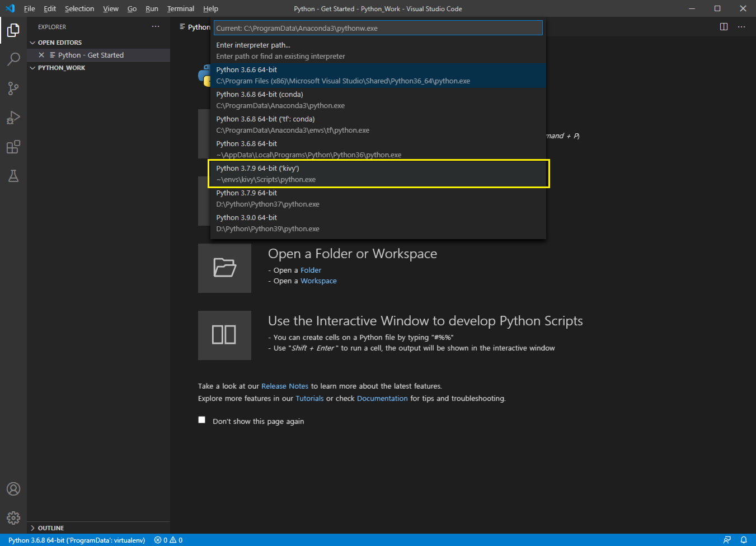Open the Go menu

[x=132, y=8]
